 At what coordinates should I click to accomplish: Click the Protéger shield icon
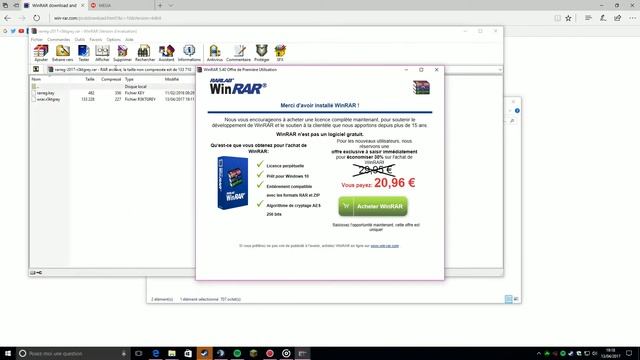262,53
